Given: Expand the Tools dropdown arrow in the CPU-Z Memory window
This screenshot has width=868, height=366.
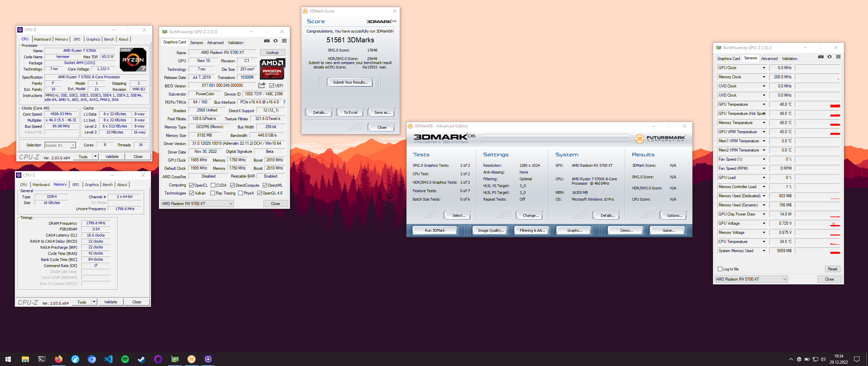Looking at the screenshot, I should [x=94, y=302].
